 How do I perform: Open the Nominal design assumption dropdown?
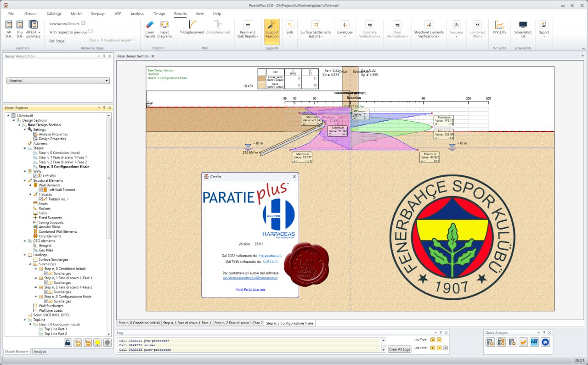(58, 81)
